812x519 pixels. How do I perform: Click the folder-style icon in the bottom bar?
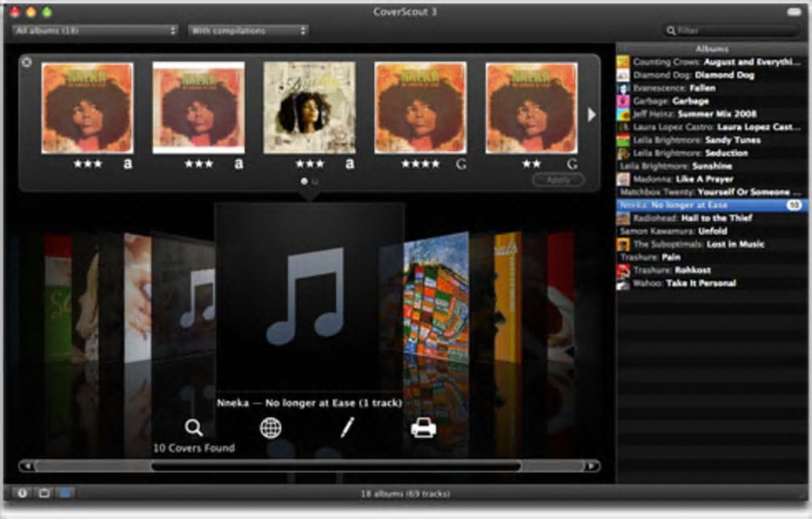tap(45, 493)
